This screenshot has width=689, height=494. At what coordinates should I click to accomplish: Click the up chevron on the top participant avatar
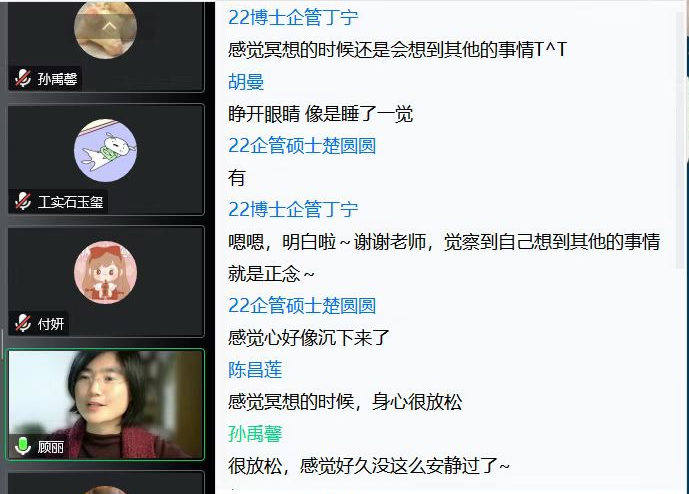(109, 27)
